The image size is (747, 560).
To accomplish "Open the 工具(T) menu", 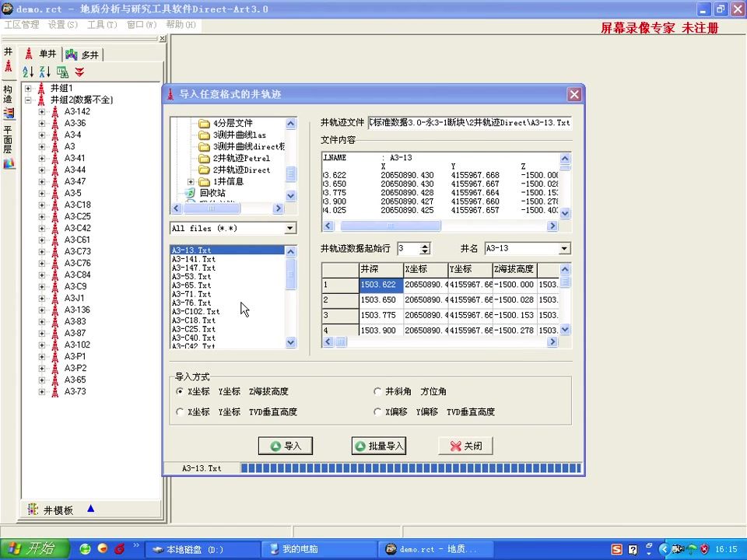I will click(x=102, y=25).
